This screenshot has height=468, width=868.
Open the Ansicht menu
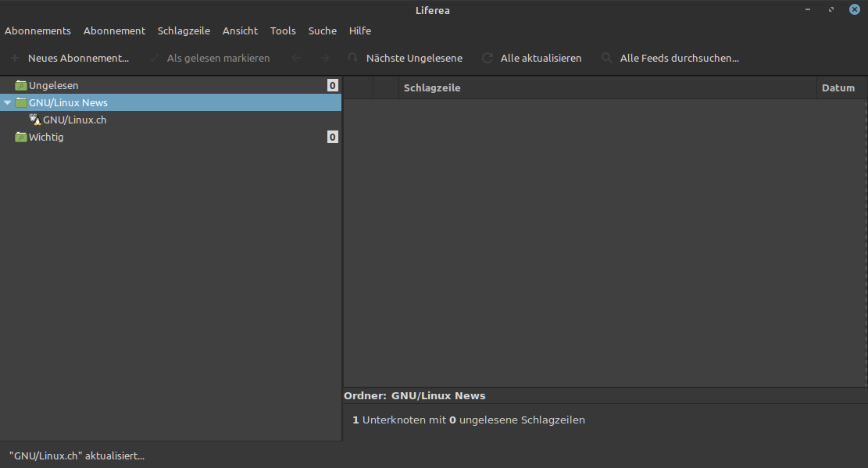pyautogui.click(x=241, y=31)
